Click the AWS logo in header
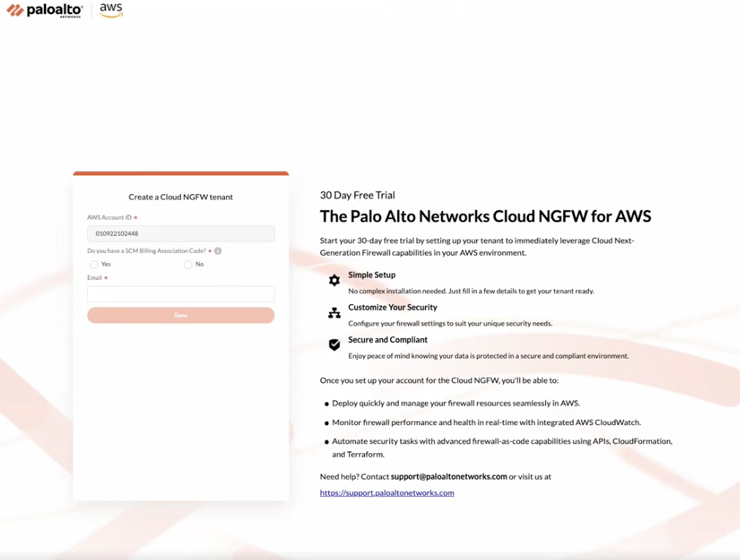This screenshot has height=560, width=740. [111, 10]
